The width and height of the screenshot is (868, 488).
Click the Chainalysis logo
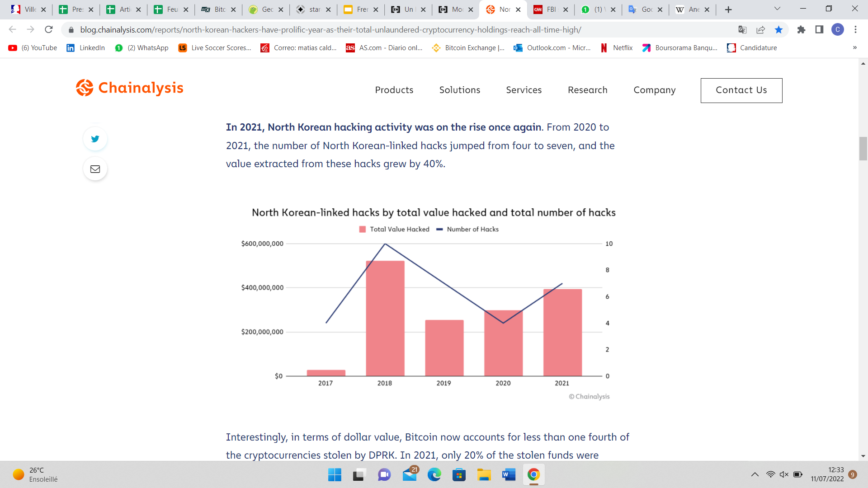pyautogui.click(x=130, y=88)
